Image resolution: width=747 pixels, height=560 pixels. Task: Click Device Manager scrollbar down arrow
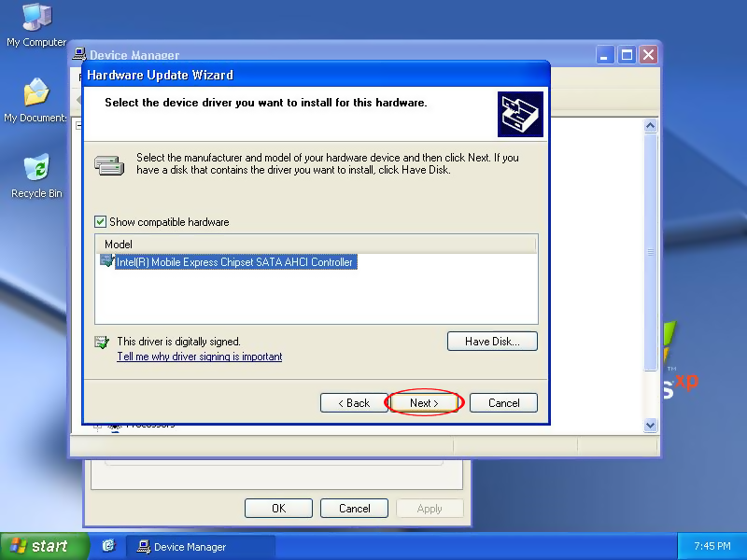(x=650, y=425)
